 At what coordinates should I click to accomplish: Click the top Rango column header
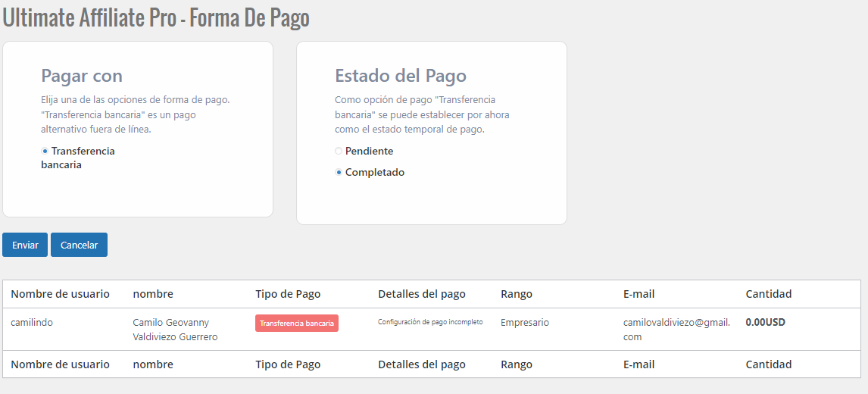516,294
